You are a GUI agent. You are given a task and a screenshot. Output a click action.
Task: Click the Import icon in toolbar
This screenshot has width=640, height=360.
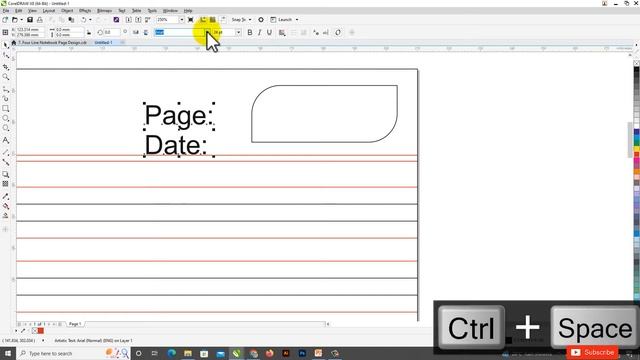pos(129,20)
